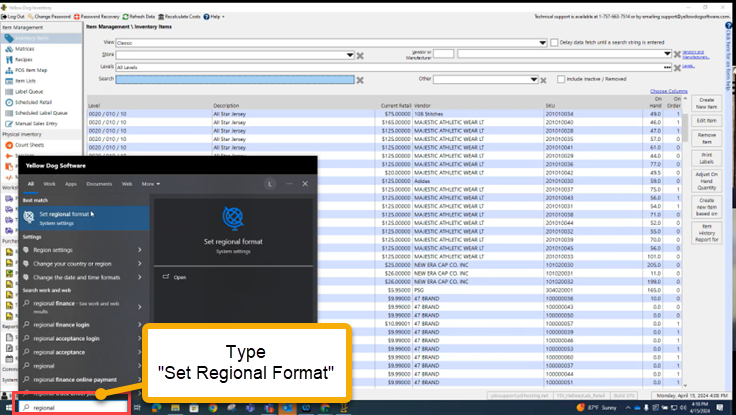Click the Remove Item button

[706, 138]
